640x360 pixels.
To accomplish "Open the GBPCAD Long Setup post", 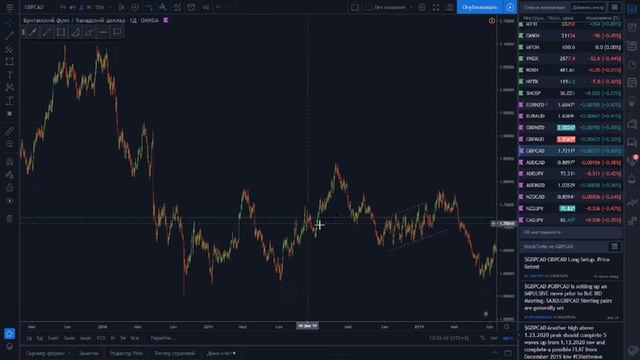I will [567, 263].
